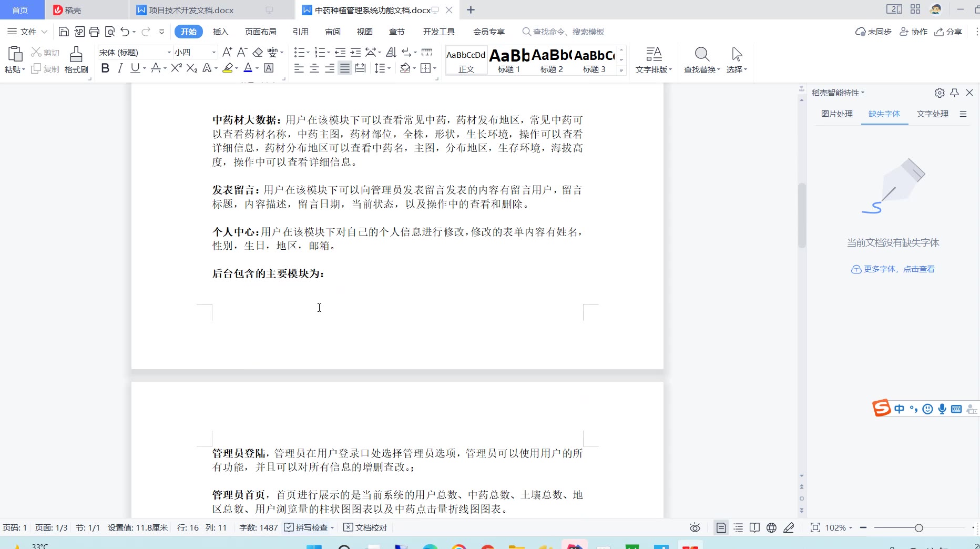Click the zoom slider handle in status bar
Screen dimensions: 980x549
(918, 528)
